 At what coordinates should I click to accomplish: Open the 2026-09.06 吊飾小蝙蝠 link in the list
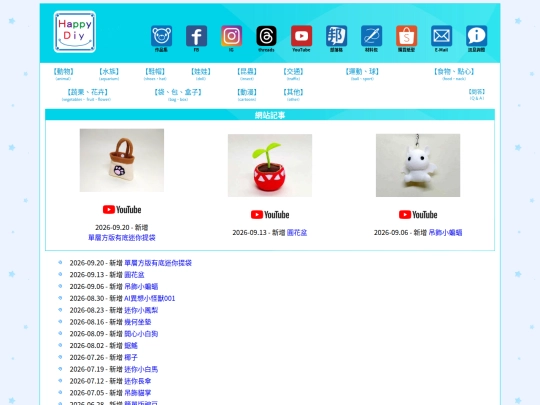coord(141,287)
